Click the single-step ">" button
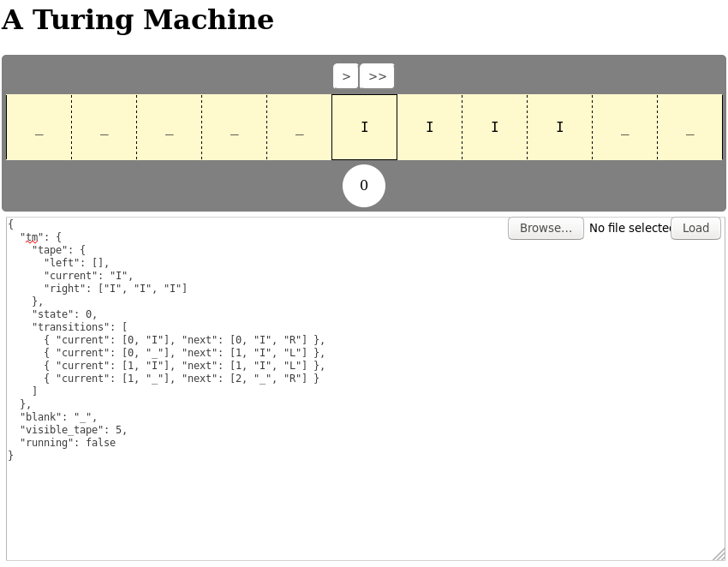The height and width of the screenshot is (567, 728). click(345, 75)
